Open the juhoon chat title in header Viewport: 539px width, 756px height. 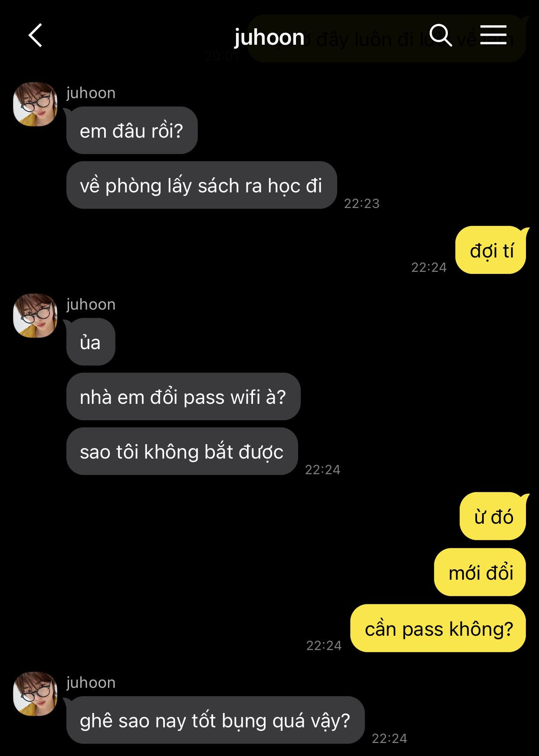pyautogui.click(x=269, y=37)
